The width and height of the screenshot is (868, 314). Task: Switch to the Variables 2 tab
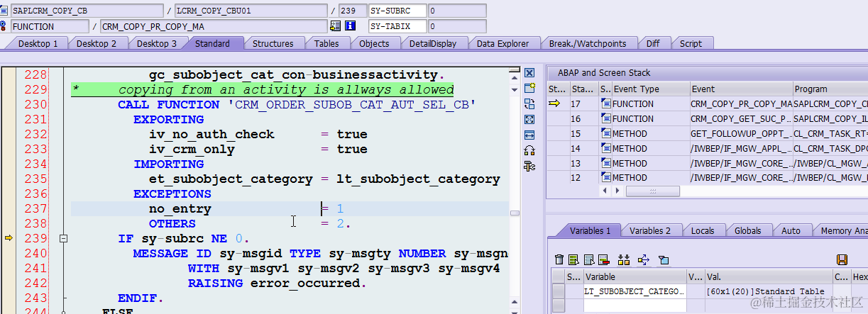[650, 230]
